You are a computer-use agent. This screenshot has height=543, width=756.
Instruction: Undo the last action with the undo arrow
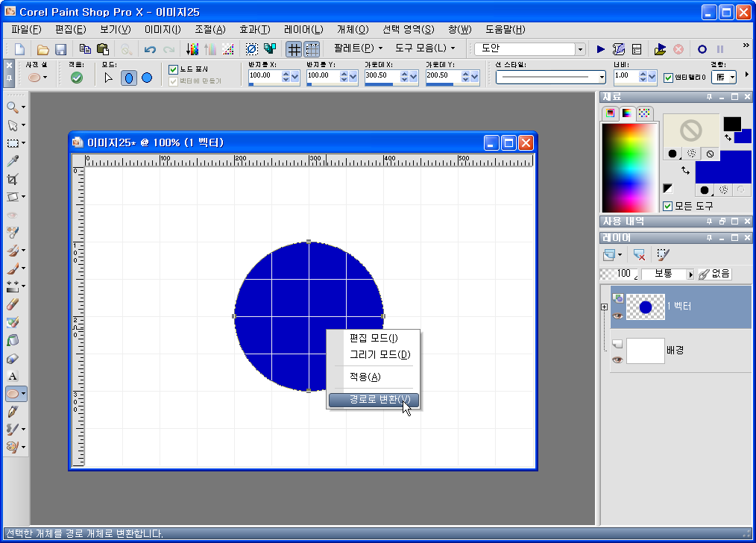150,49
